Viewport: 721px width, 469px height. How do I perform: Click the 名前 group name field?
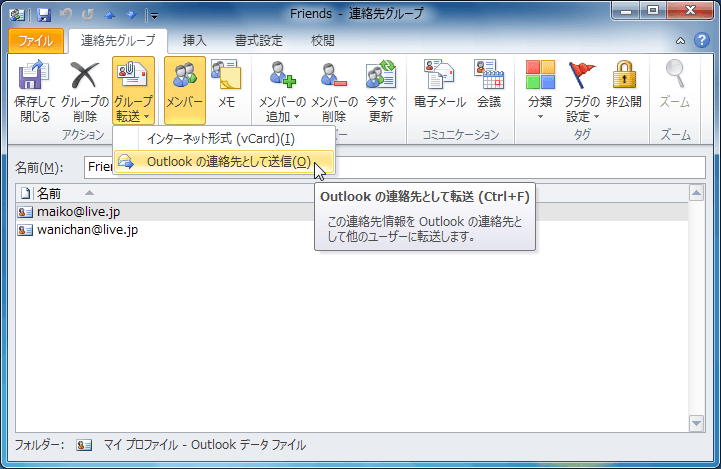395,167
